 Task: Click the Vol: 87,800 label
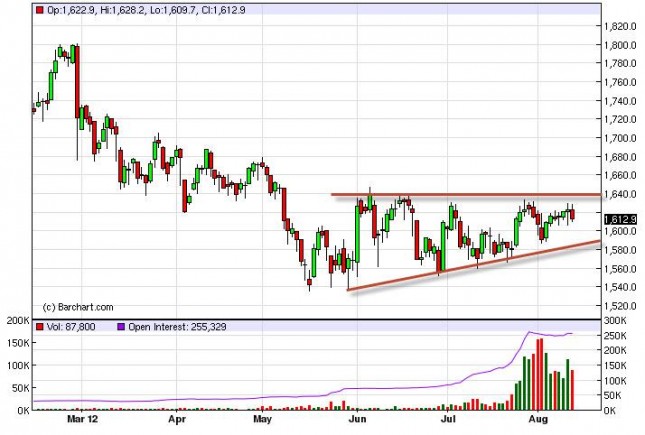(x=71, y=327)
